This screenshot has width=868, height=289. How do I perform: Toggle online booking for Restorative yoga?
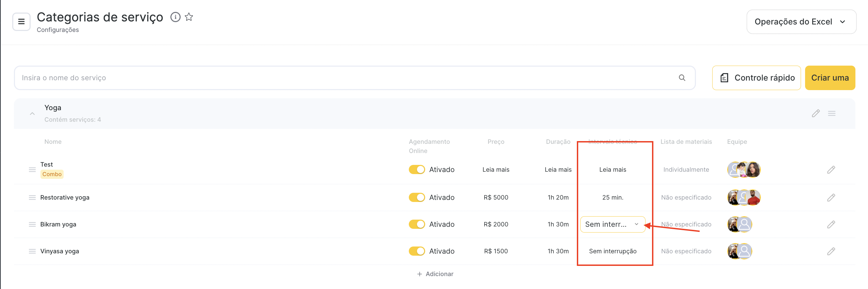click(417, 198)
